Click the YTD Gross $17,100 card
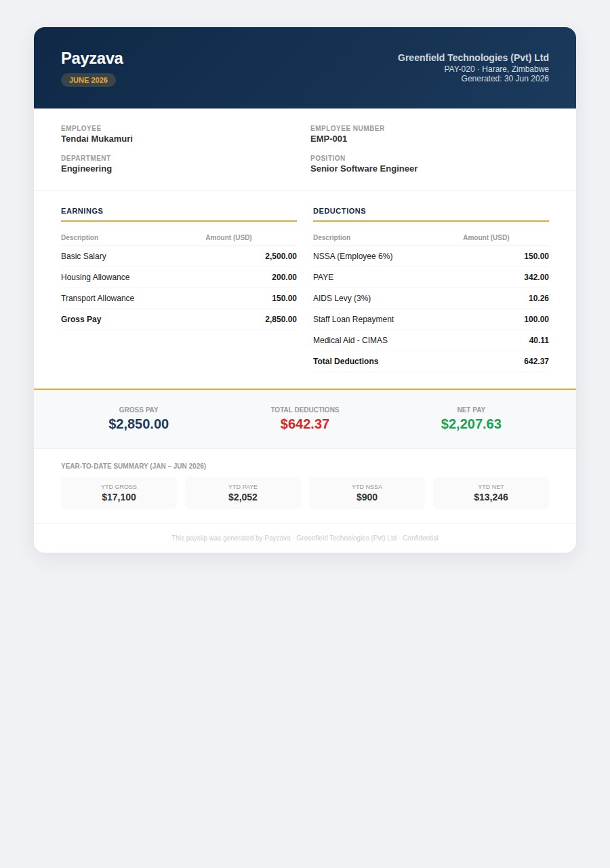 (119, 493)
